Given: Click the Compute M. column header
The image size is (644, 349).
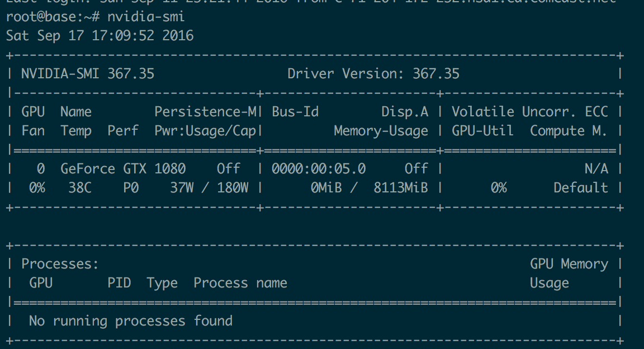Looking at the screenshot, I should click(x=569, y=131).
